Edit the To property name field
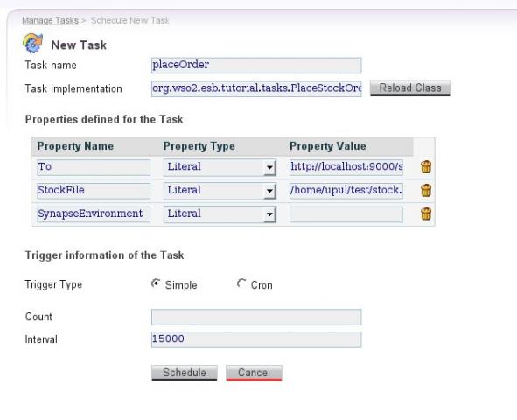This screenshot has height=420, width=517. coord(94,167)
